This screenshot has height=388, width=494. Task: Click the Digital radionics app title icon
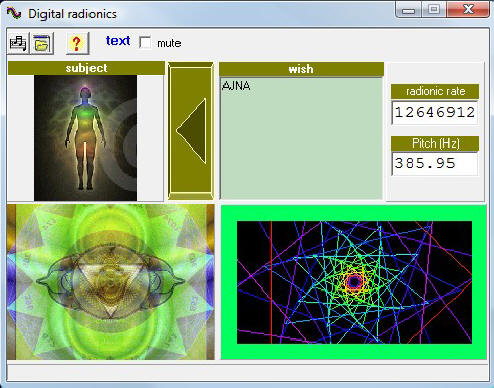click(x=14, y=14)
